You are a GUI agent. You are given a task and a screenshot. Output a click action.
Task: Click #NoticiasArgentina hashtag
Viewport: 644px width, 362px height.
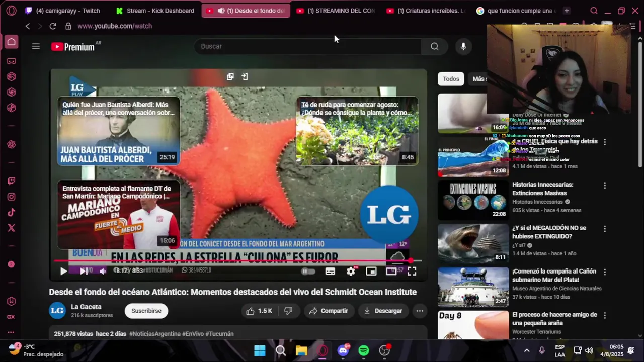(x=154, y=334)
